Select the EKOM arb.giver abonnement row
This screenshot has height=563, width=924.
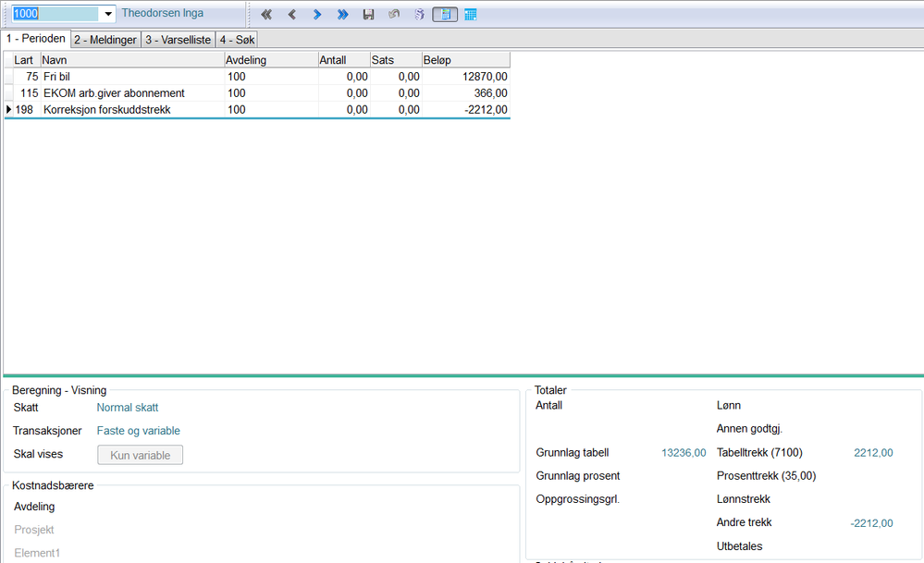click(x=257, y=93)
